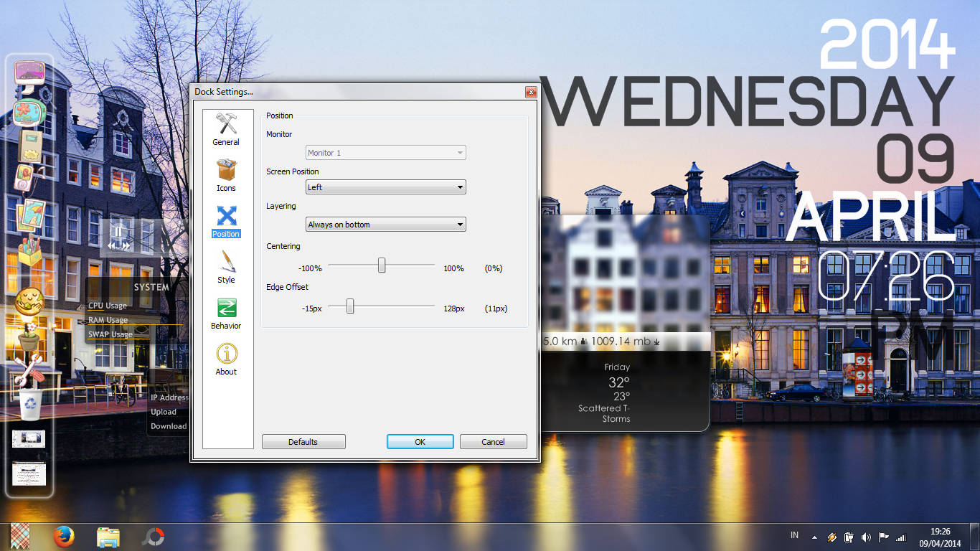
Task: Confirm with the OK button
Action: pyautogui.click(x=420, y=442)
